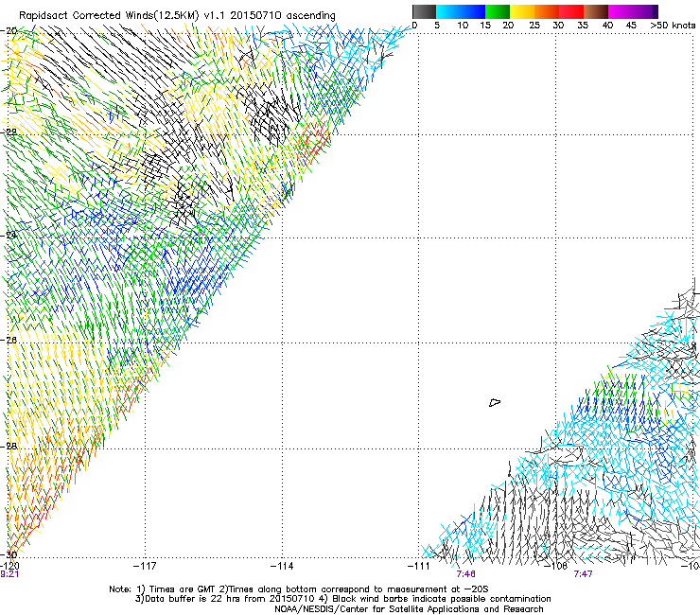This screenshot has width=700, height=615.
Task: Click the yellow 20-25 knots legend color
Action: tap(522, 11)
